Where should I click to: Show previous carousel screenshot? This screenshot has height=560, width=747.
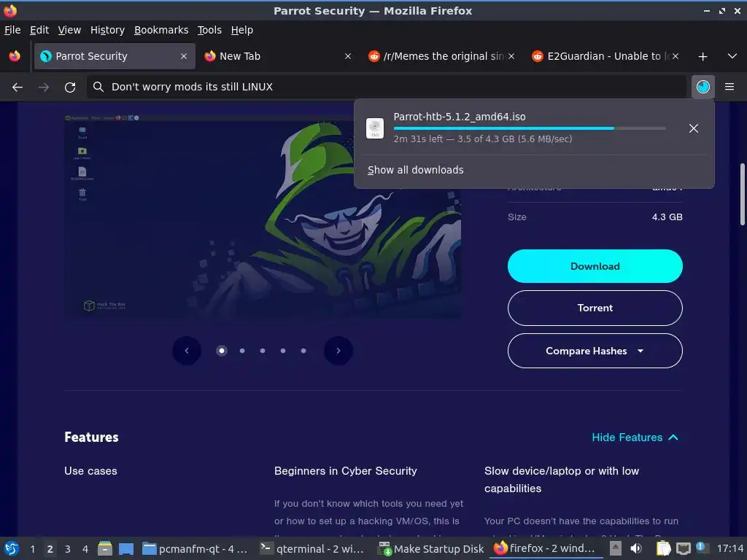187,351
